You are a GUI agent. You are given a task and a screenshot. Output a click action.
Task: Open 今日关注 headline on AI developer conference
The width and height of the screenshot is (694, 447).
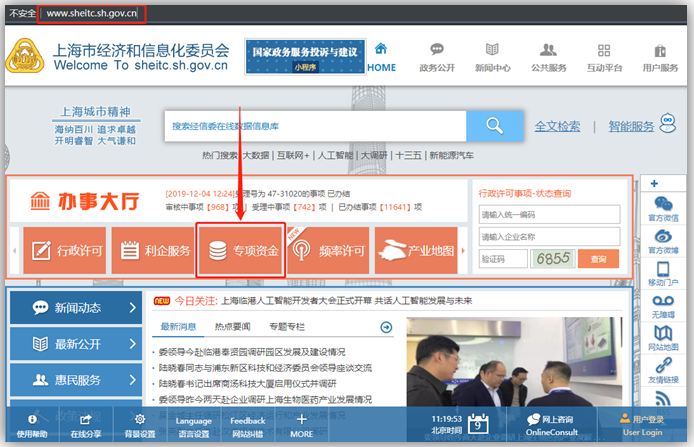click(x=347, y=301)
